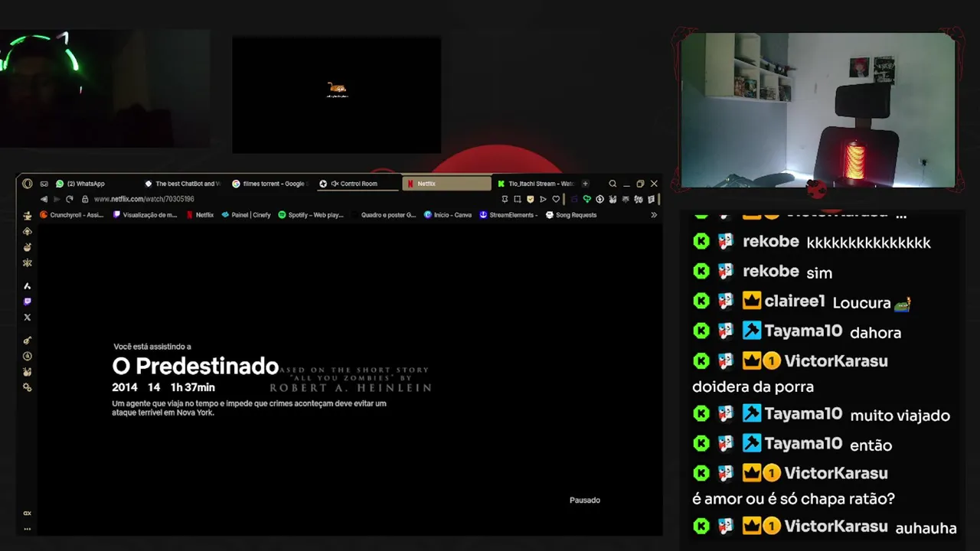The width and height of the screenshot is (980, 551).
Task: Click the small preview video thumbnail
Action: tap(337, 95)
